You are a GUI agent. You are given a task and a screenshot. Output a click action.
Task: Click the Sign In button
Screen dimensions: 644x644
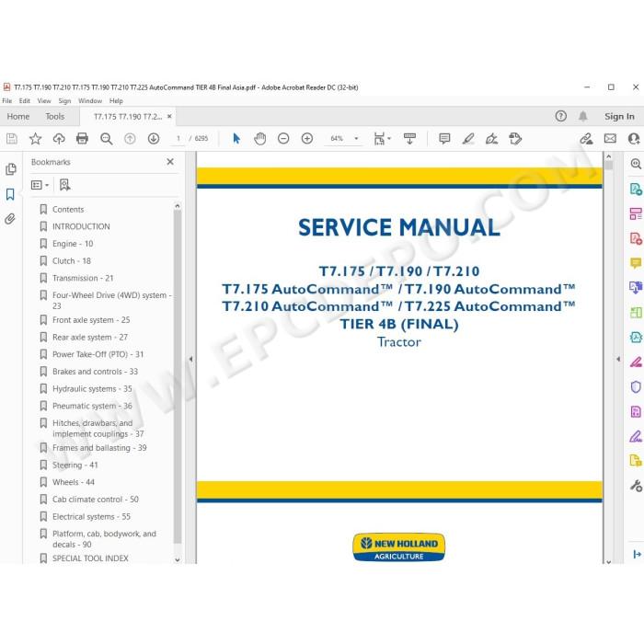tap(619, 116)
